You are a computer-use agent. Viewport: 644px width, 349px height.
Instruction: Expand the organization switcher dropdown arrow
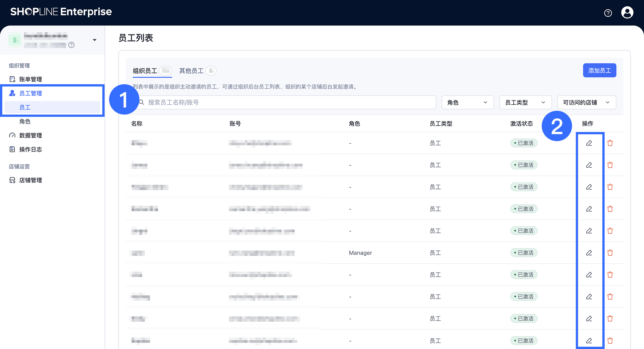click(94, 40)
